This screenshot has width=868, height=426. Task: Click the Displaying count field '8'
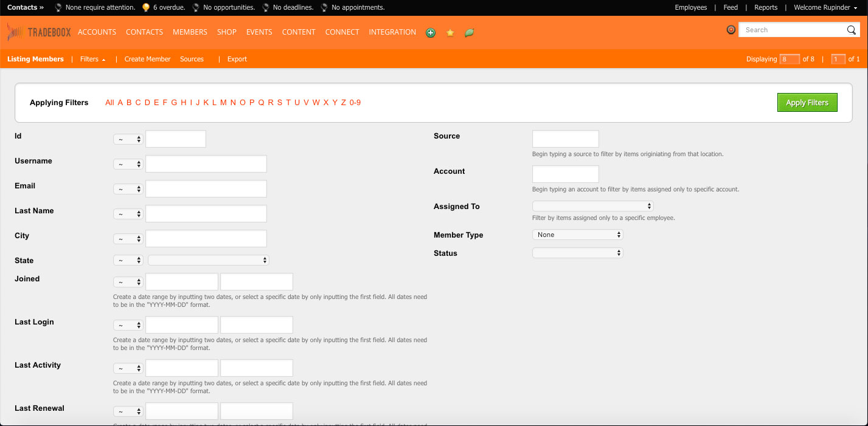pyautogui.click(x=790, y=59)
